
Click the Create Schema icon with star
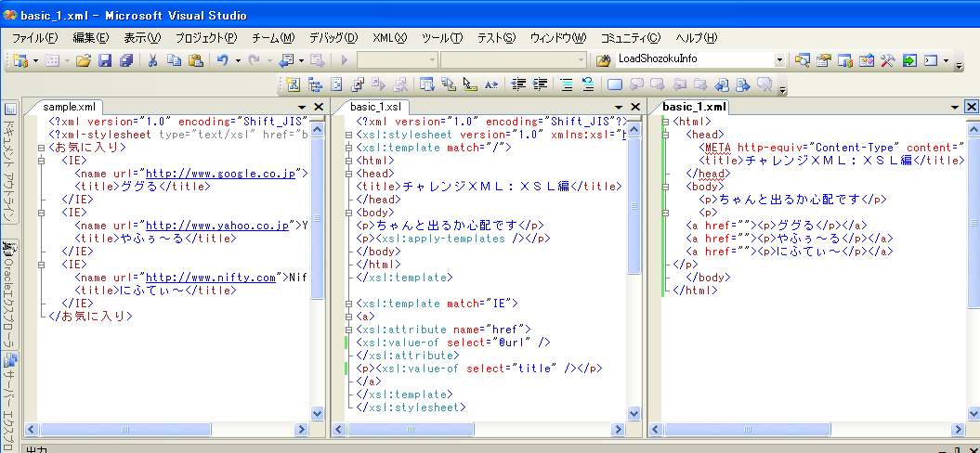point(294,84)
